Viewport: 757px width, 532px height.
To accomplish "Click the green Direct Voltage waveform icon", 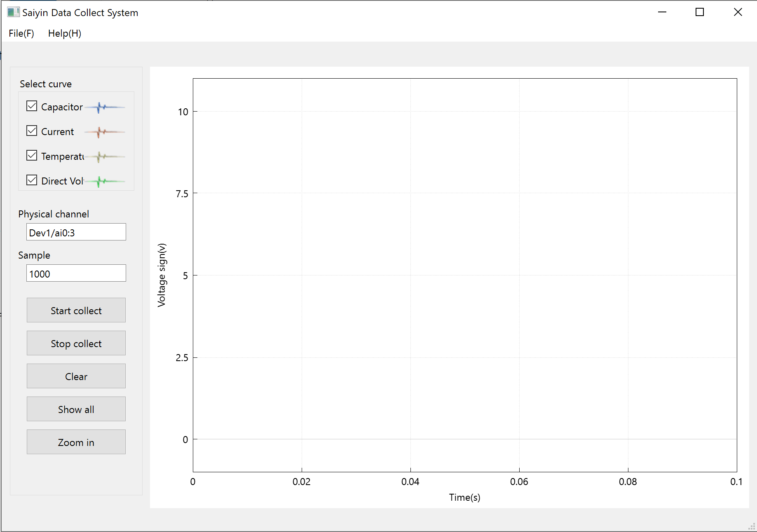I will coord(105,182).
